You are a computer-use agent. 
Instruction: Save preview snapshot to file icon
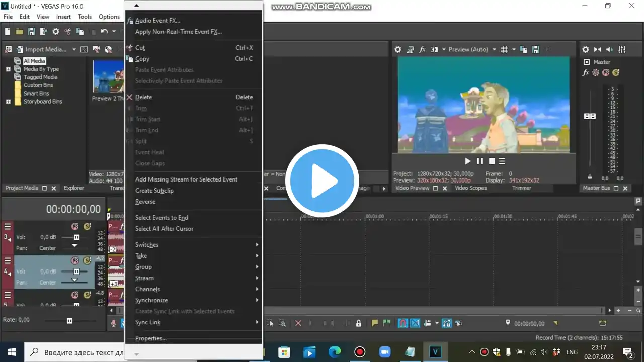[536, 49]
